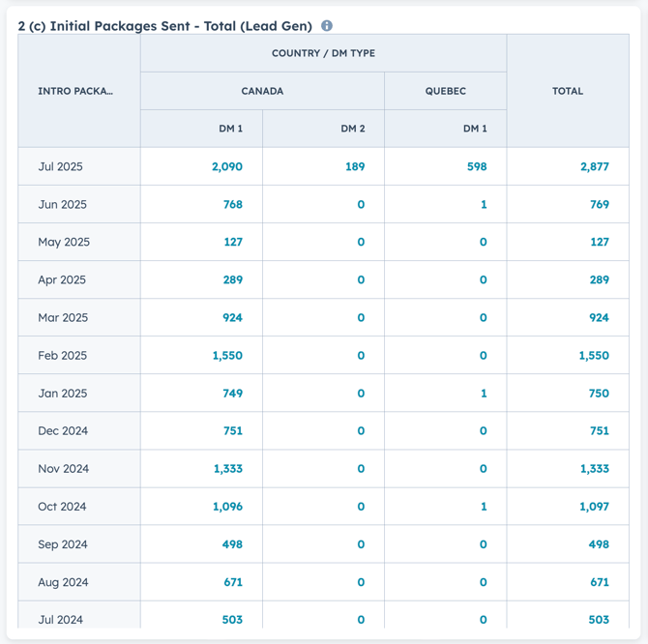Select the Jul 2025 total 2,877
This screenshot has width=648, height=644.
(x=594, y=166)
